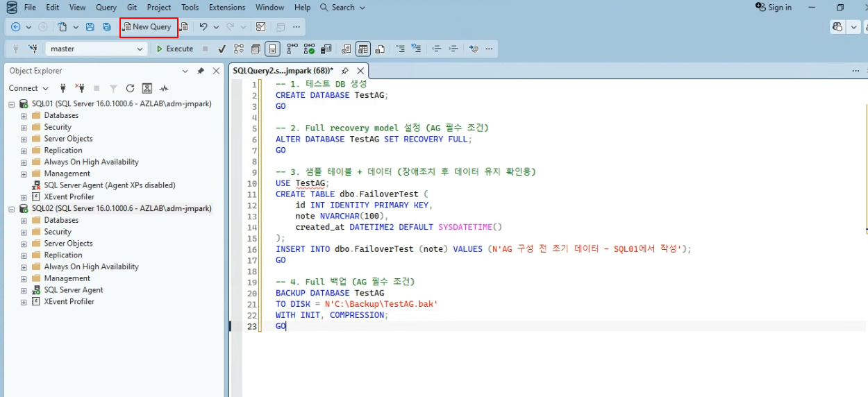The width and height of the screenshot is (868, 397).
Task: Open the Tools menu
Action: pyautogui.click(x=190, y=8)
